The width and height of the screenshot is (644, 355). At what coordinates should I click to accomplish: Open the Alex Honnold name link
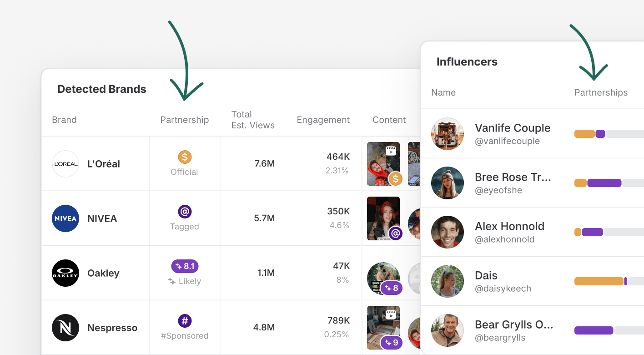click(509, 226)
